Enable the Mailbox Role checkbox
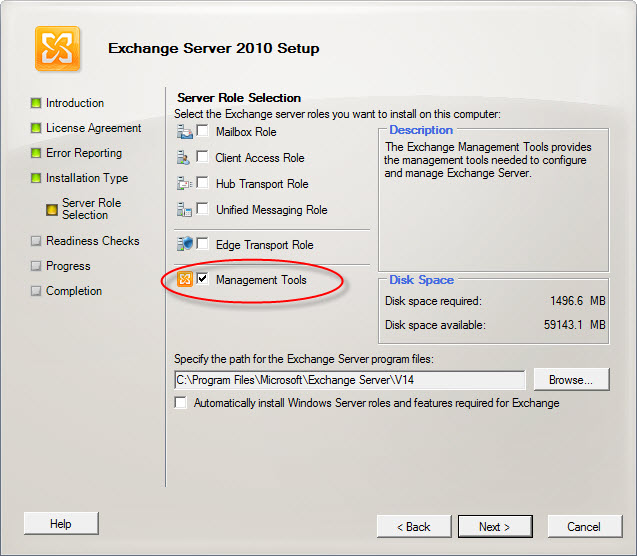The image size is (637, 556). click(202, 131)
